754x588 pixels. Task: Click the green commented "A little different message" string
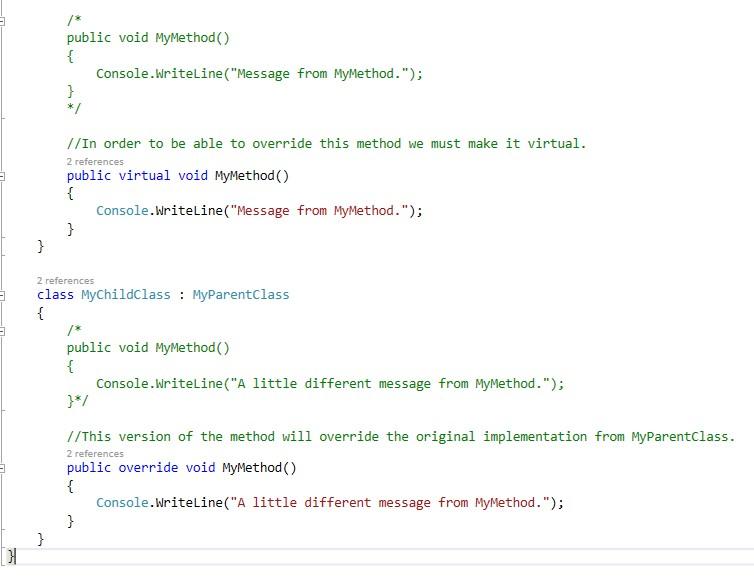click(390, 384)
